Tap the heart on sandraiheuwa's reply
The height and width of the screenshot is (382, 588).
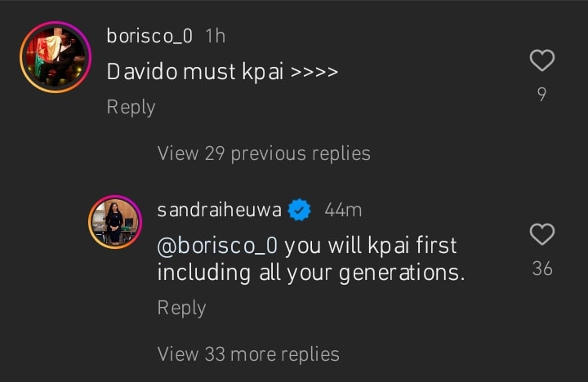pos(541,235)
